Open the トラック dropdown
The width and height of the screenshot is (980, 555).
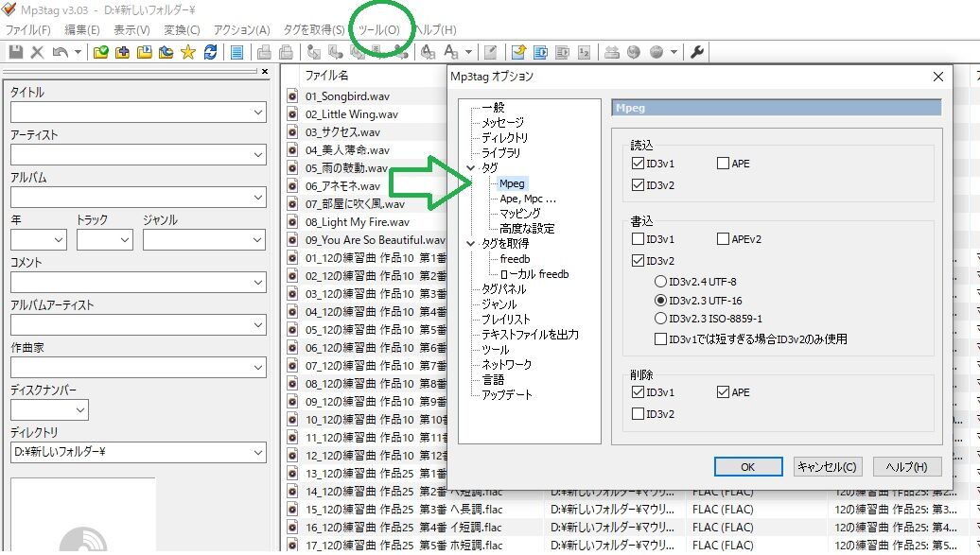point(124,240)
